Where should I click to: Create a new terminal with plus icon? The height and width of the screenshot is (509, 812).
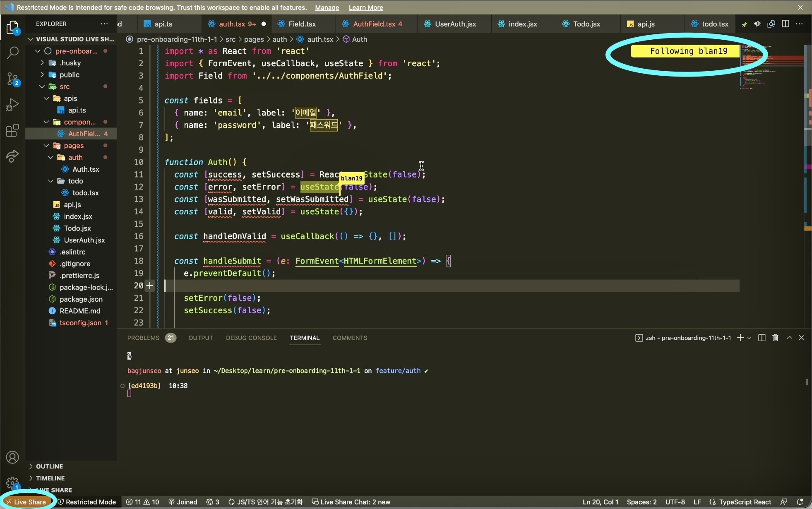(740, 338)
